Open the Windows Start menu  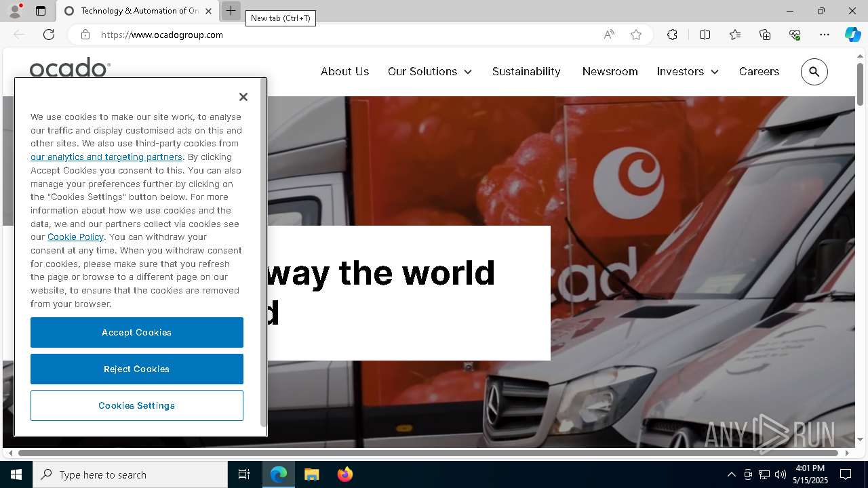(x=16, y=474)
